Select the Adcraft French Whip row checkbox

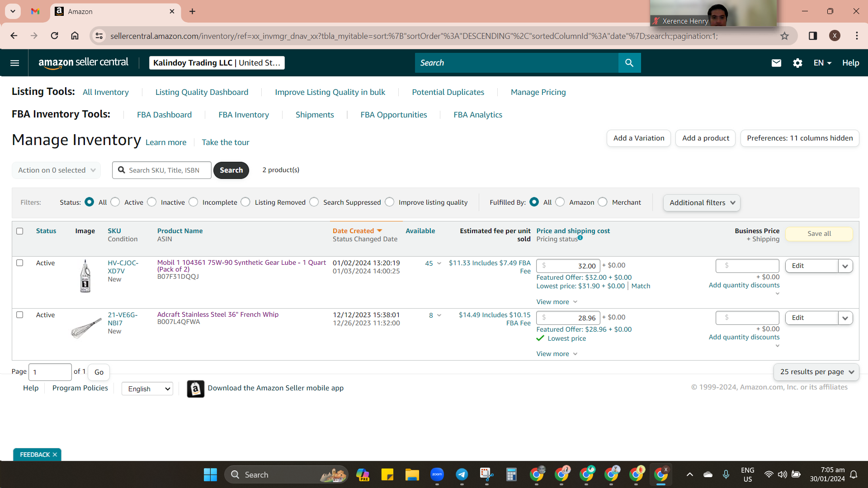pos(19,314)
